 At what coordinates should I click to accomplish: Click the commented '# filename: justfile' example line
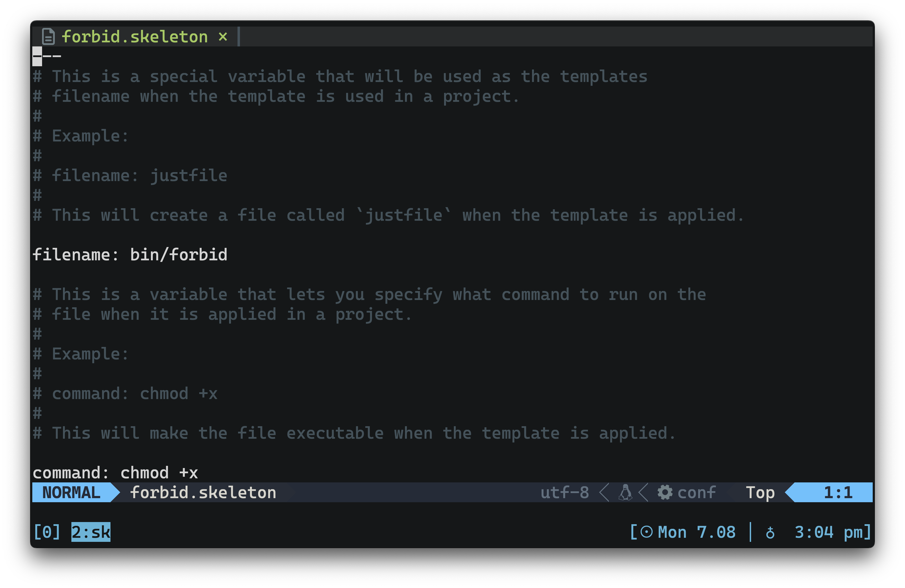coord(130,176)
